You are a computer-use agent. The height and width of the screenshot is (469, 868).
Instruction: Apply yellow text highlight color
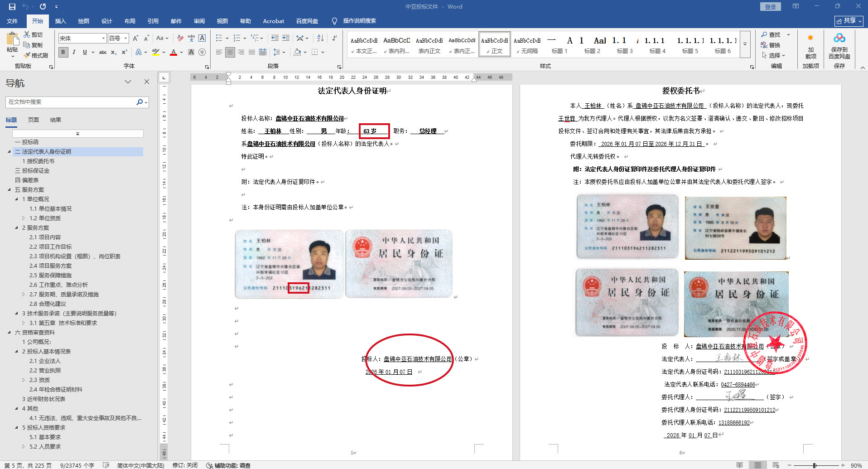click(155, 52)
